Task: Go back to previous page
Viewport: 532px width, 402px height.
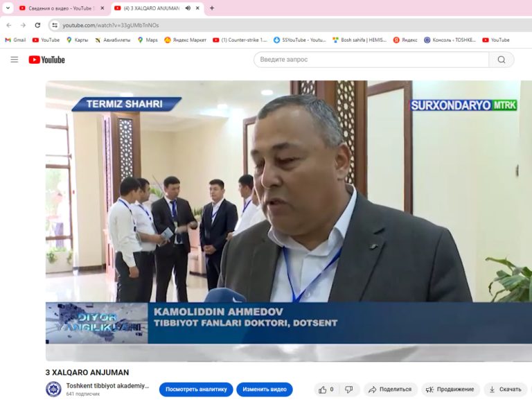Action: [9, 25]
